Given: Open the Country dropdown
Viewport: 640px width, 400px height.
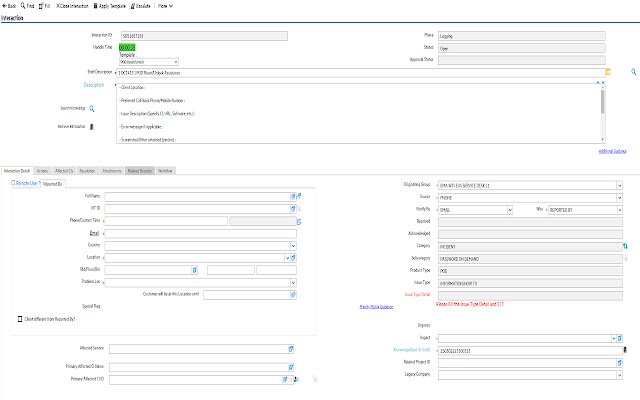Looking at the screenshot, I should pos(293,246).
